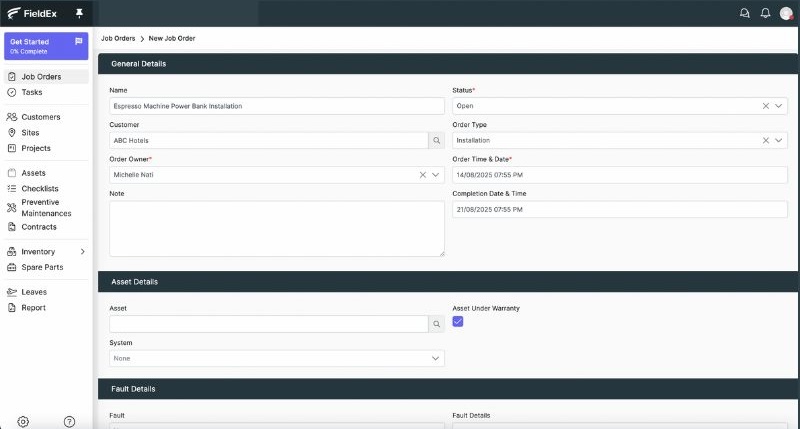Open the user profile avatar
The image size is (800, 429).
786,13
